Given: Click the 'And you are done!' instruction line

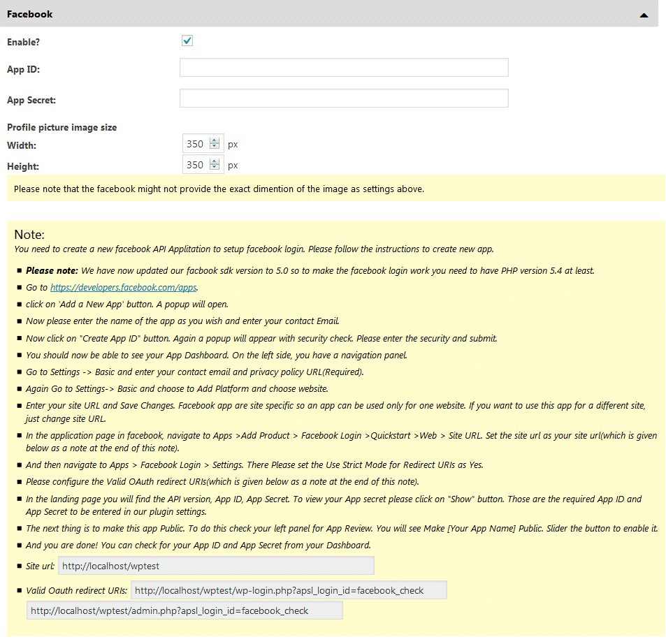Looking at the screenshot, I should tap(198, 545).
